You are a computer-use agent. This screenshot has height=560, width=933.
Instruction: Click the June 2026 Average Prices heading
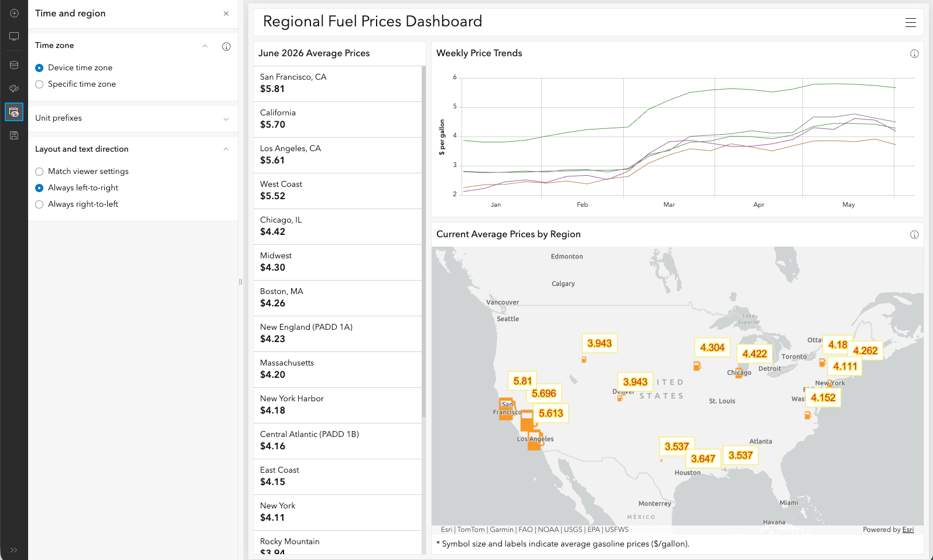click(314, 53)
